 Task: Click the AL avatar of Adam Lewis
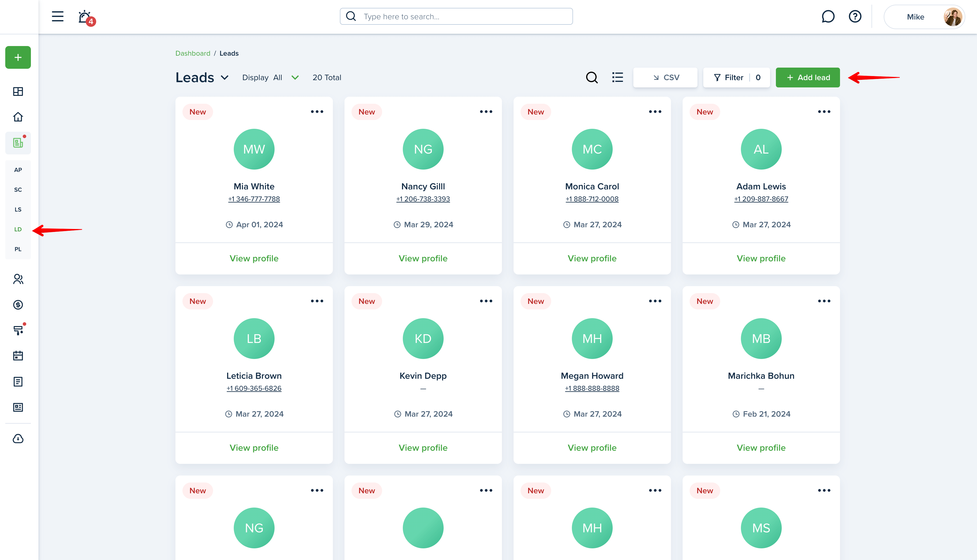(x=761, y=149)
